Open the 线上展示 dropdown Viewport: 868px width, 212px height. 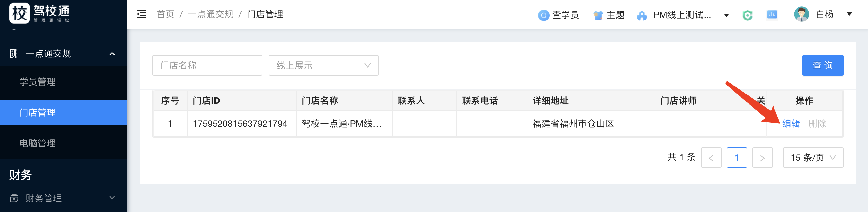tap(323, 65)
